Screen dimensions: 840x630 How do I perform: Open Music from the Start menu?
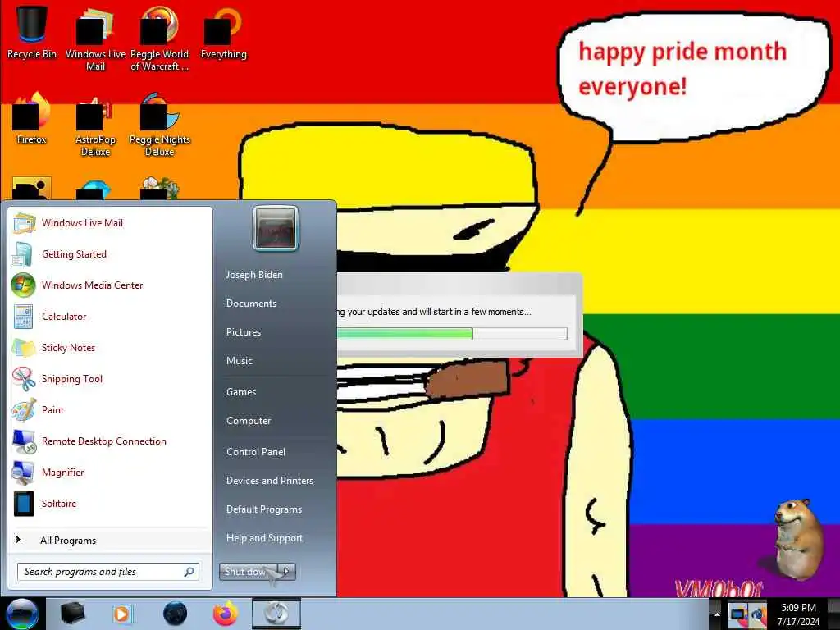pyautogui.click(x=239, y=361)
